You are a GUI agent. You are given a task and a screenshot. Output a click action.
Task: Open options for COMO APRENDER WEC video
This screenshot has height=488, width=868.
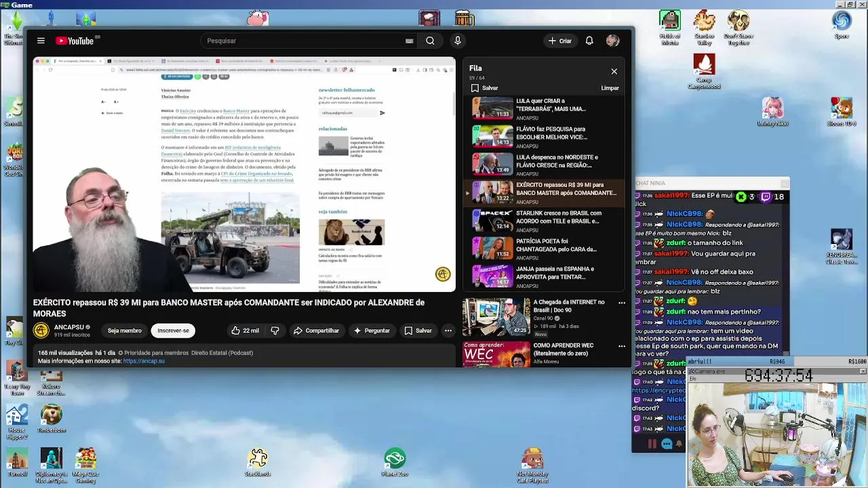(x=622, y=346)
